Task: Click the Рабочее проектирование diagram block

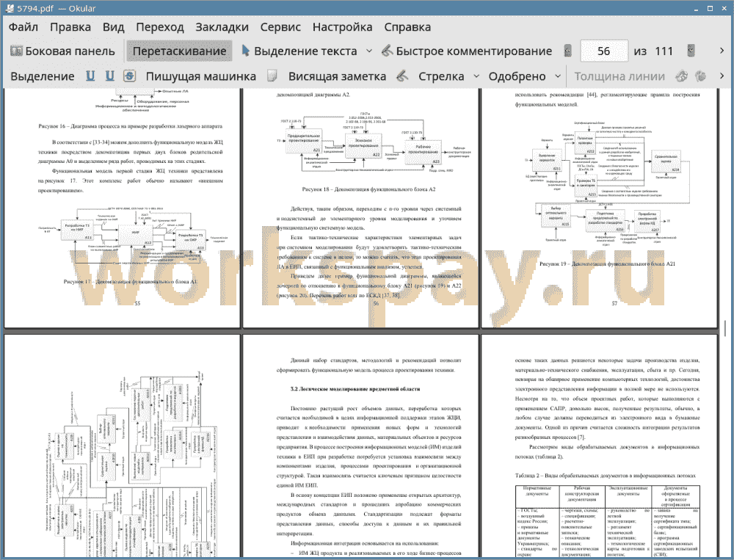Action: [423, 152]
